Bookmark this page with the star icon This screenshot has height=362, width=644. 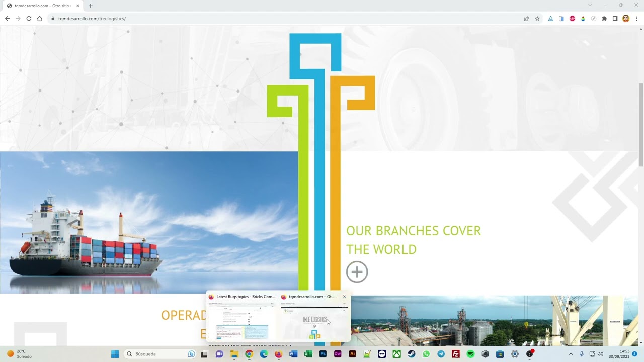tap(537, 19)
